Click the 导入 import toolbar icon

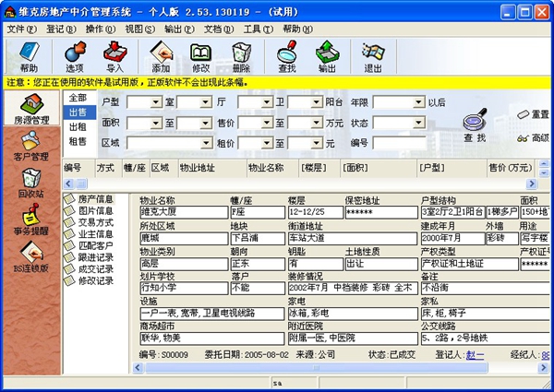[114, 57]
